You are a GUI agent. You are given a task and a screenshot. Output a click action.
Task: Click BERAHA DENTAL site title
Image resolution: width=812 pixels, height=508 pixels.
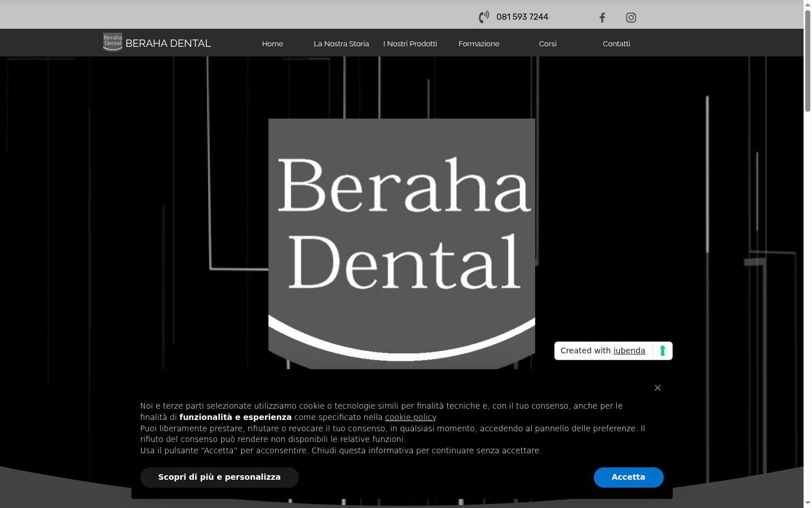168,43
